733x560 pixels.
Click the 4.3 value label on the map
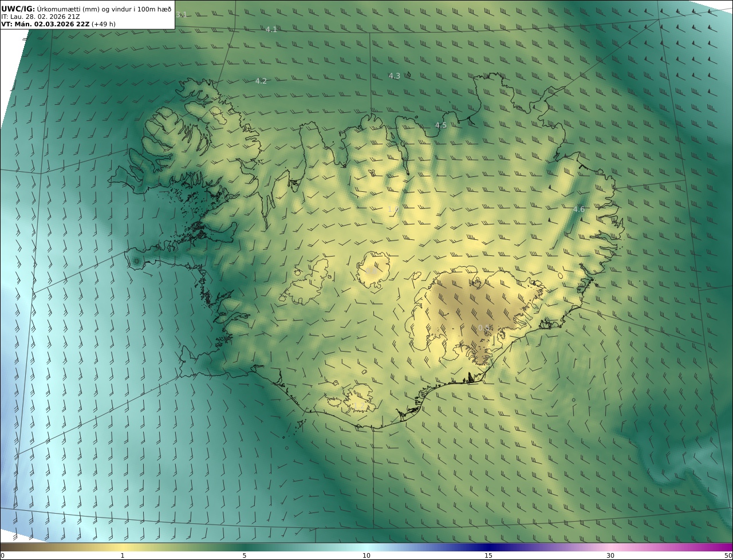tap(395, 76)
